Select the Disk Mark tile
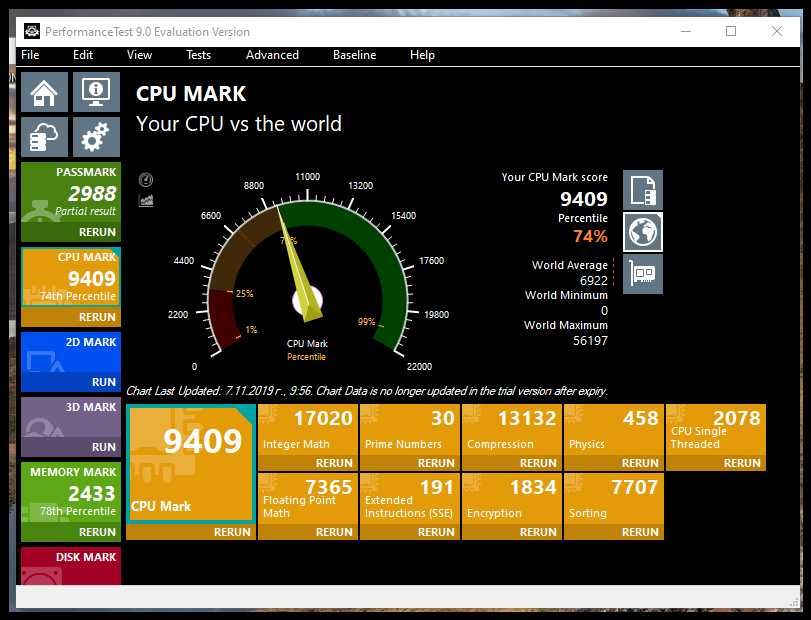The width and height of the screenshot is (811, 620). [x=71, y=566]
